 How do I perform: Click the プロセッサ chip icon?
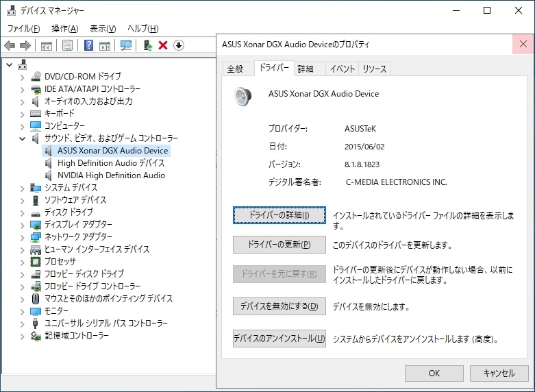pyautogui.click(x=36, y=262)
